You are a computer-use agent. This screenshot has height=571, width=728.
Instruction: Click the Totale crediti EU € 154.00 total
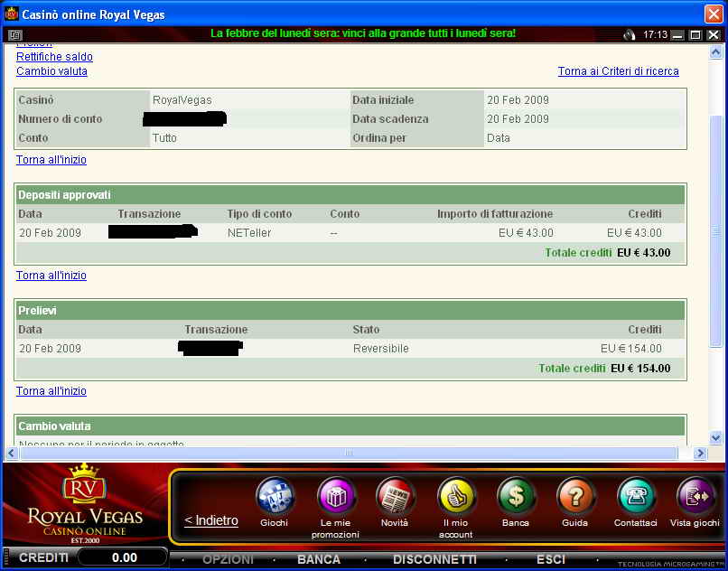coord(604,369)
